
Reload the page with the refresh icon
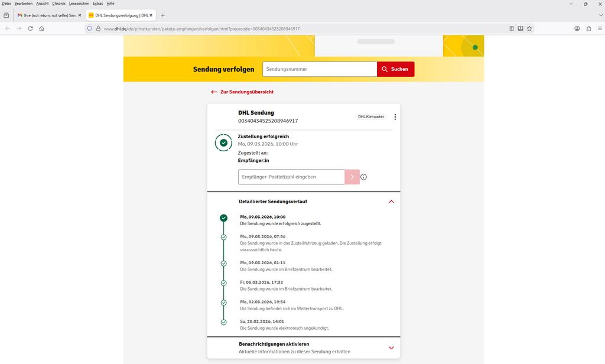[30, 28]
